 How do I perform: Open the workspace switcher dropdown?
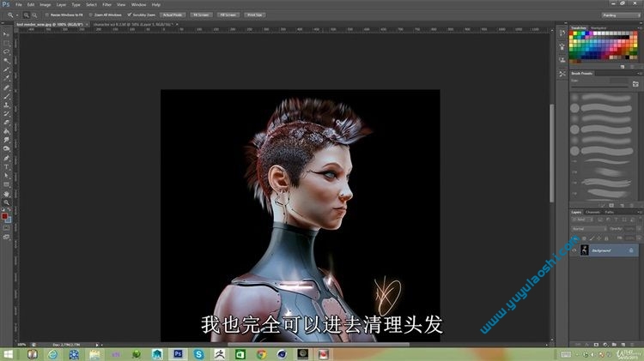621,15
